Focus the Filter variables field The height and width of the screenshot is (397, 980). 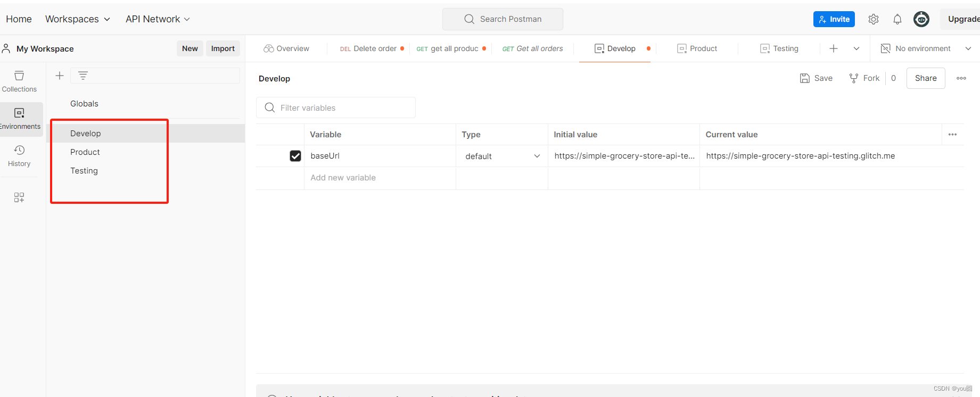point(336,107)
